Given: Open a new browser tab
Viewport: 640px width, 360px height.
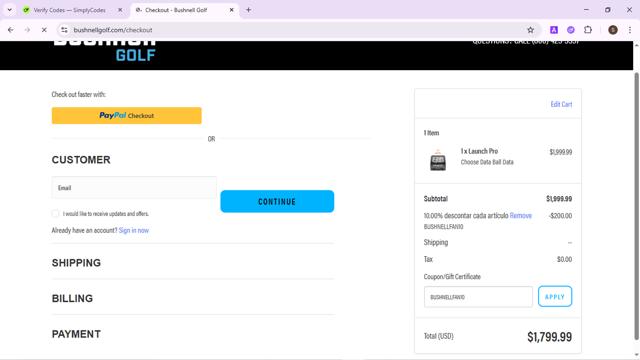Looking at the screenshot, I should (248, 10).
